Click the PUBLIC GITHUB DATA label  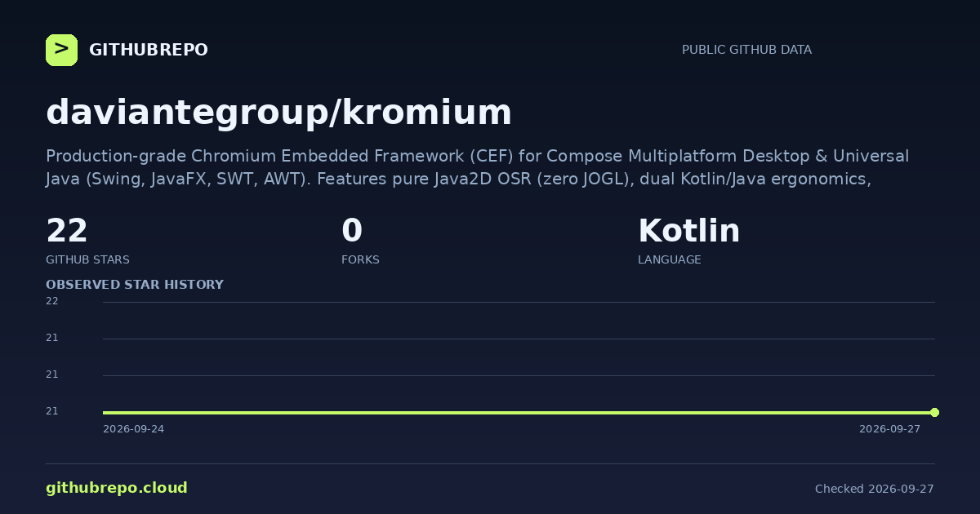click(x=746, y=50)
